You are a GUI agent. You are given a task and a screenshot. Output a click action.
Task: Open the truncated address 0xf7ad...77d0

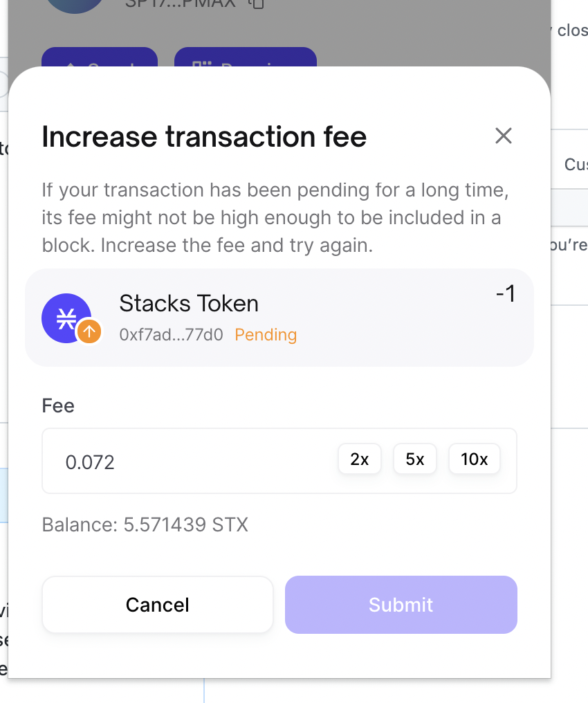pos(171,334)
